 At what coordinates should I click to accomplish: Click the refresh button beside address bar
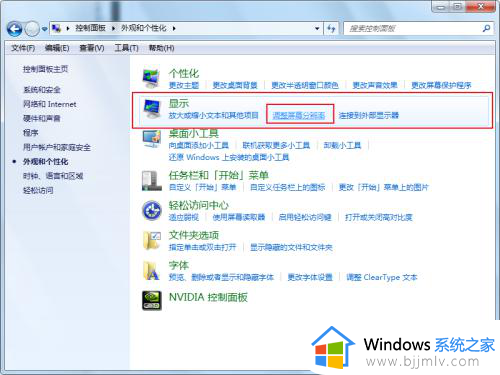click(x=331, y=29)
